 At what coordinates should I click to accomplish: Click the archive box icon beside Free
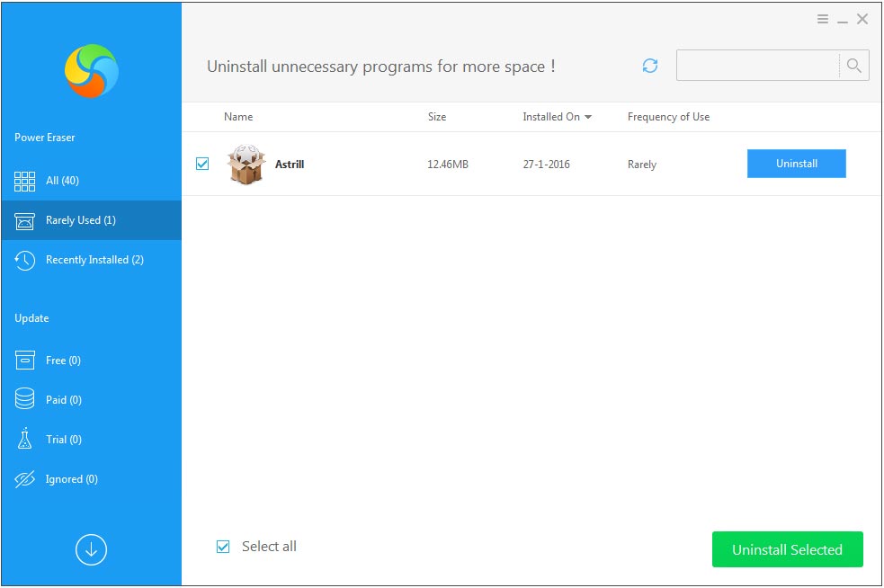[x=25, y=360]
